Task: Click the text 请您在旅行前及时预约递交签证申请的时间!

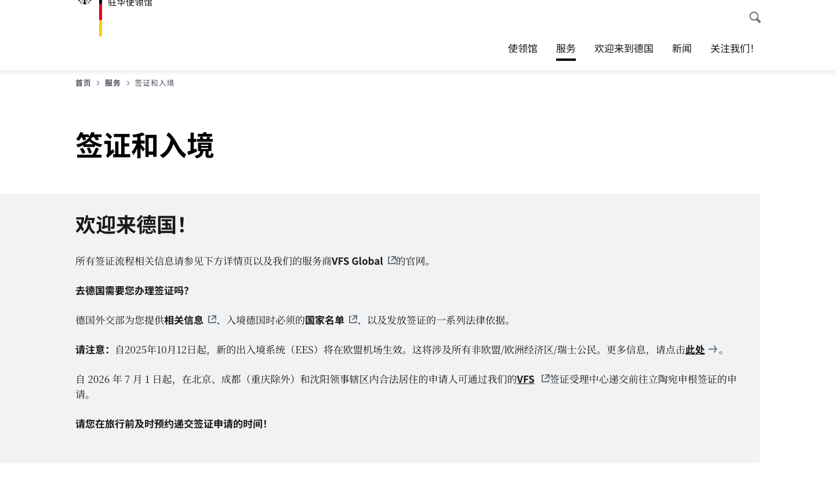Action: [171, 423]
